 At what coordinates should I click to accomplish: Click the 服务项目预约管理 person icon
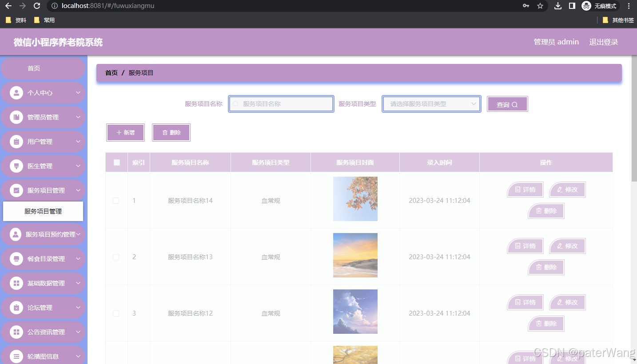(16, 234)
